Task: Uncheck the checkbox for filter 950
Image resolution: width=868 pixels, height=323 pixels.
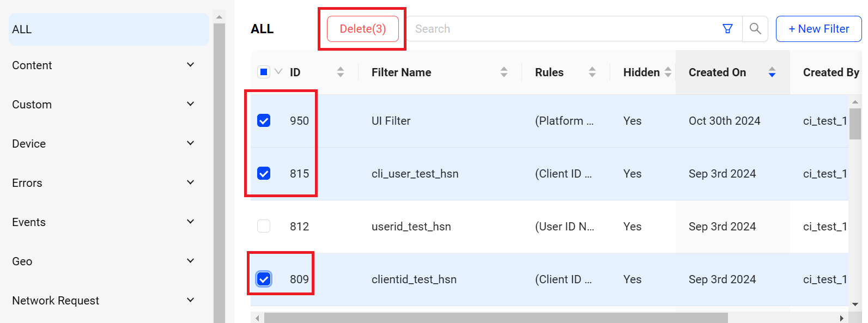Action: click(264, 120)
